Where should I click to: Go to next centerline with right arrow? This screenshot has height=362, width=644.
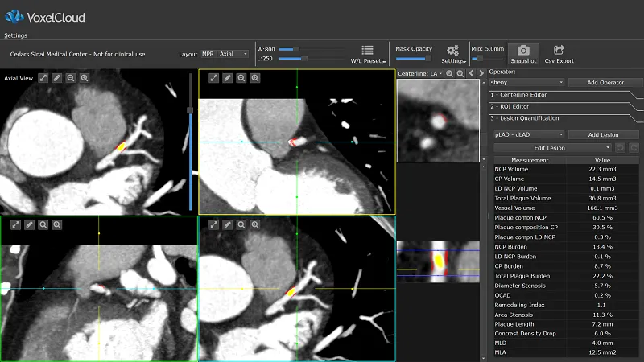(482, 73)
